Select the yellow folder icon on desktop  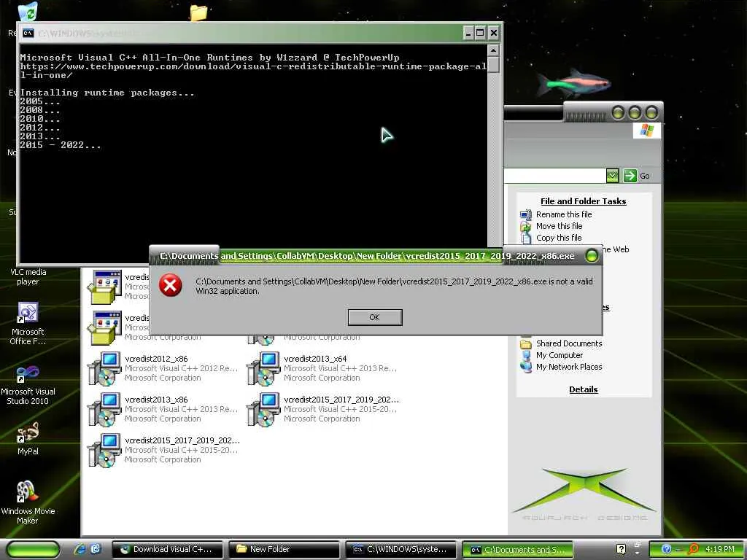coord(198,12)
